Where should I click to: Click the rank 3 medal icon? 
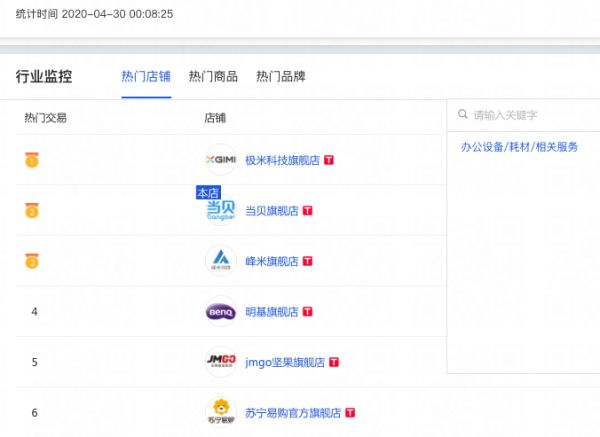click(x=32, y=261)
